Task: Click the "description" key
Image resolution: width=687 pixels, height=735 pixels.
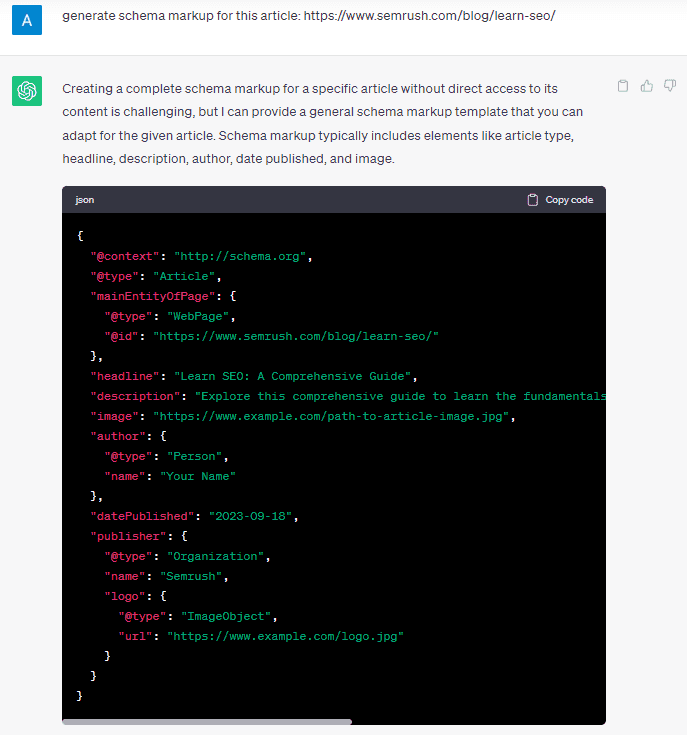Action: [135, 397]
